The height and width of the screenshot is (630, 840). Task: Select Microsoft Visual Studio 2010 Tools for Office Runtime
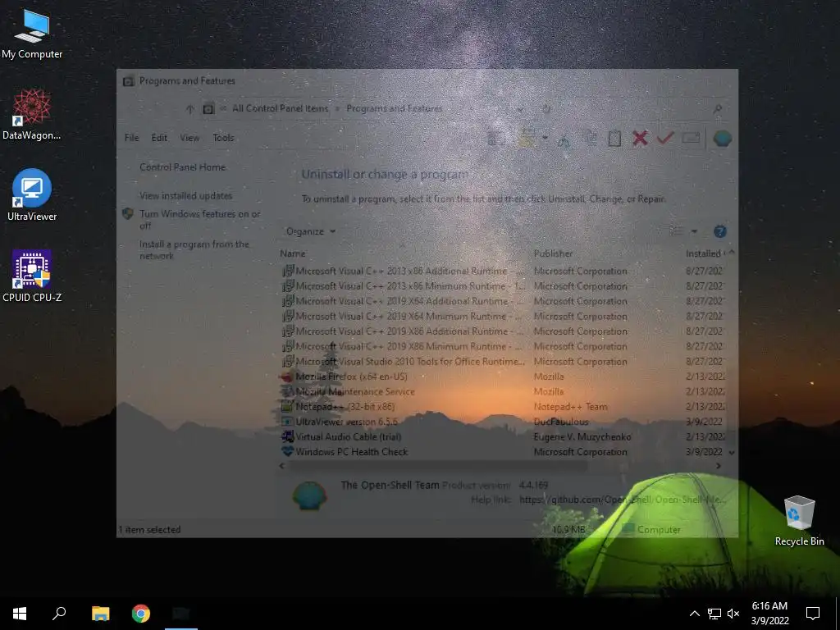[503, 362]
